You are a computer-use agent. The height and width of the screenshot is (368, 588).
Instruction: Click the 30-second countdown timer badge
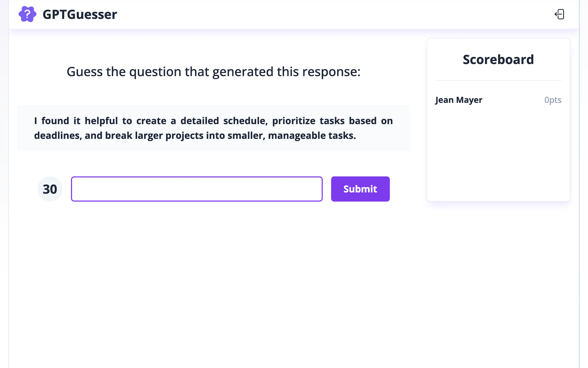(50, 189)
